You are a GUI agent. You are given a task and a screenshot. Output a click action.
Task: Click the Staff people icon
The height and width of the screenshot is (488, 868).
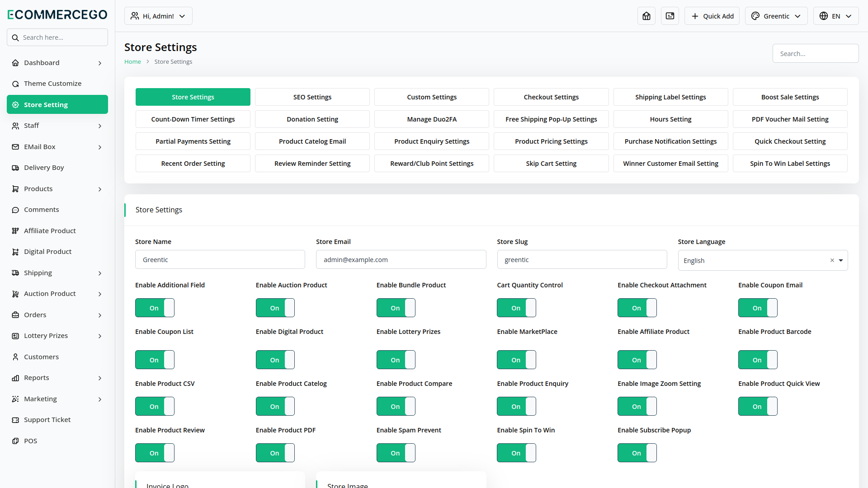15,126
